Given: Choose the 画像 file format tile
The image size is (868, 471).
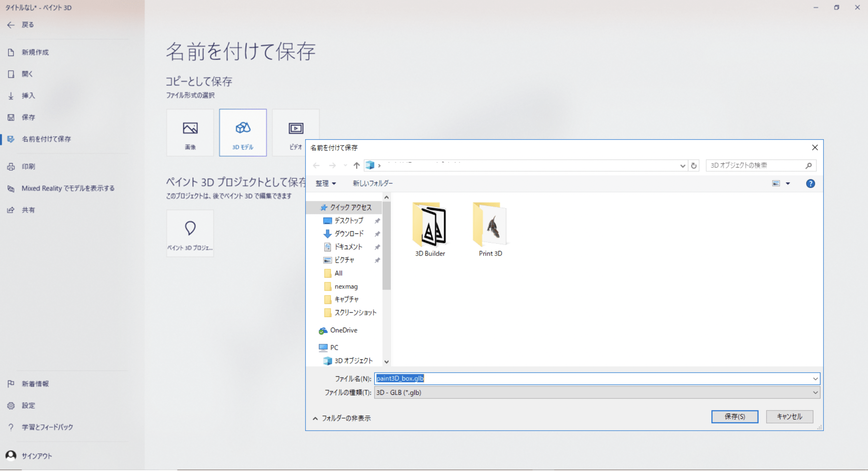Looking at the screenshot, I should [x=190, y=133].
